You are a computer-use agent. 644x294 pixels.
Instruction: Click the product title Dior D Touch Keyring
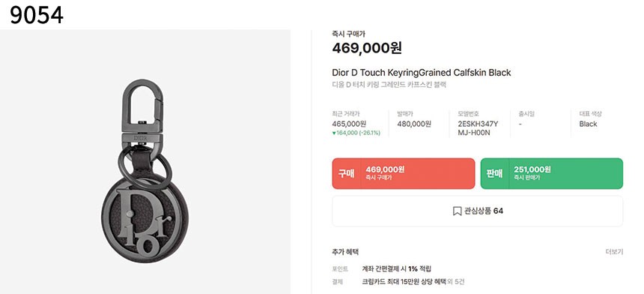[x=422, y=73]
